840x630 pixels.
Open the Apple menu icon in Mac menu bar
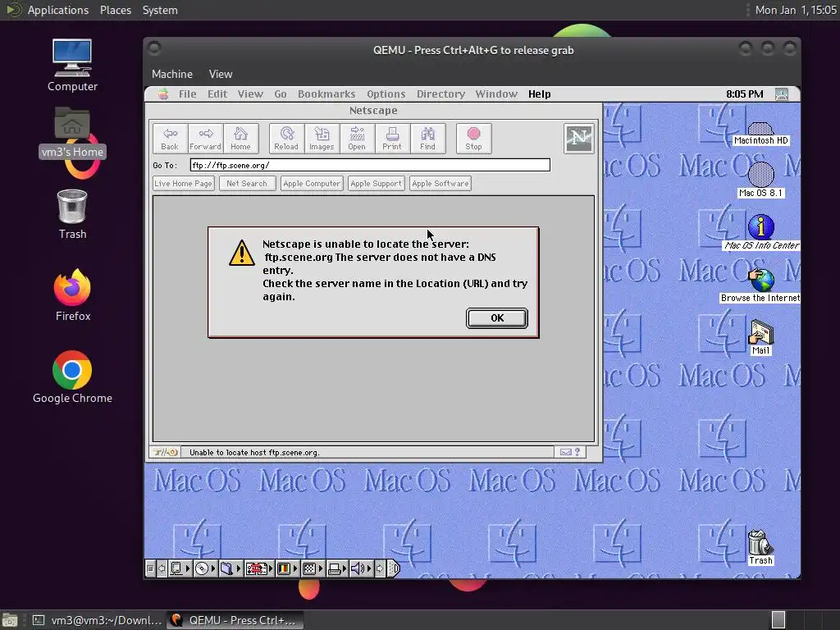click(x=163, y=94)
